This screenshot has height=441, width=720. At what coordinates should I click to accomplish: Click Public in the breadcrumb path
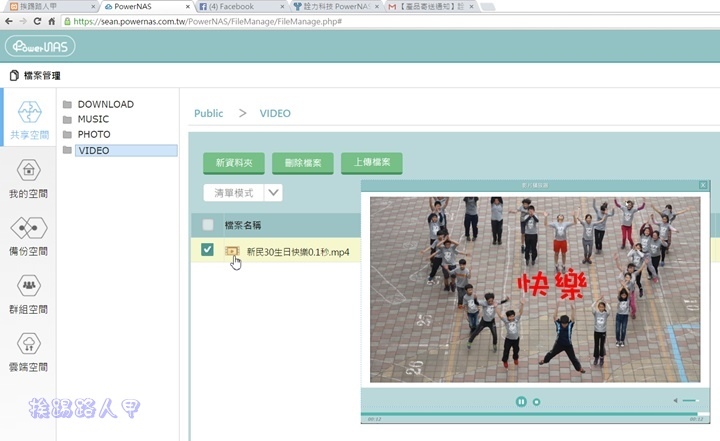(208, 114)
